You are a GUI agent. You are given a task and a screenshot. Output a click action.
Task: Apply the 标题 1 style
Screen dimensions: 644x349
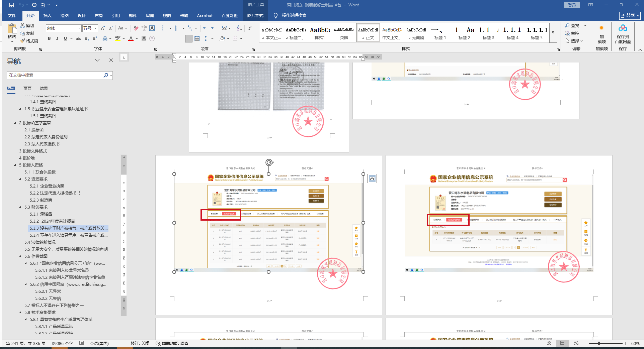tap(440, 33)
